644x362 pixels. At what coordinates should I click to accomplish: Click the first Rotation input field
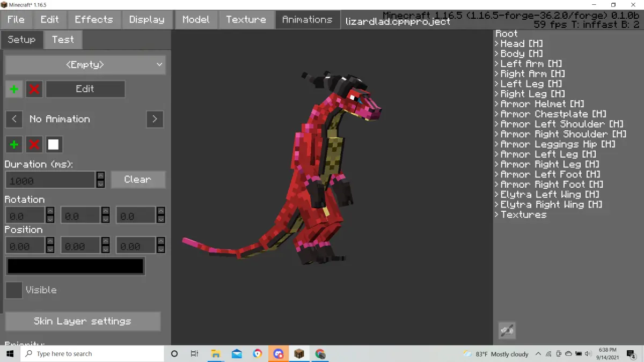coord(25,216)
